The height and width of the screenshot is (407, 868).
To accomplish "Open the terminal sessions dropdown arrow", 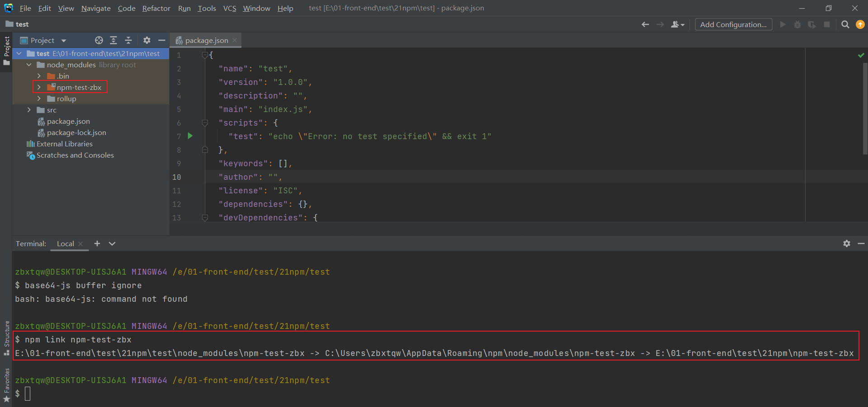I will 112,243.
